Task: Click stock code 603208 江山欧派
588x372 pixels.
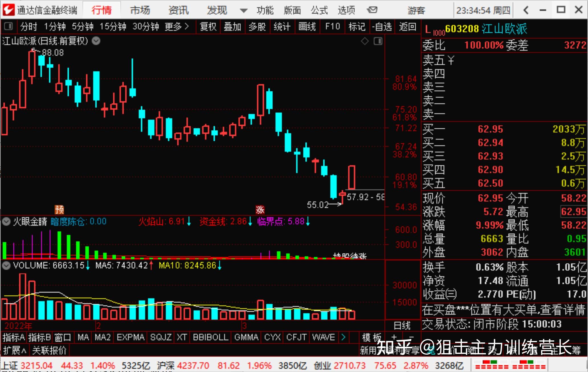Action: click(x=486, y=29)
